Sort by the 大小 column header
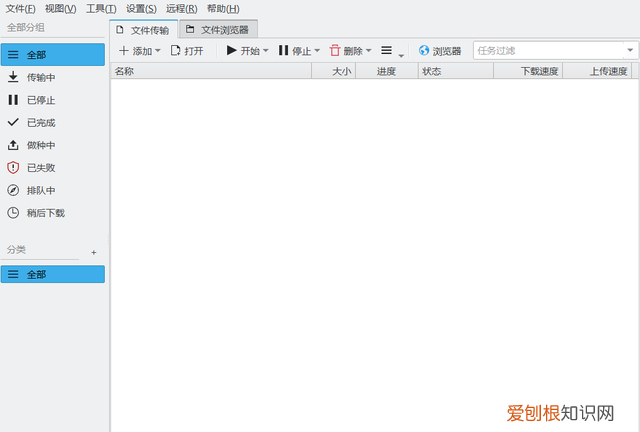 [x=334, y=71]
